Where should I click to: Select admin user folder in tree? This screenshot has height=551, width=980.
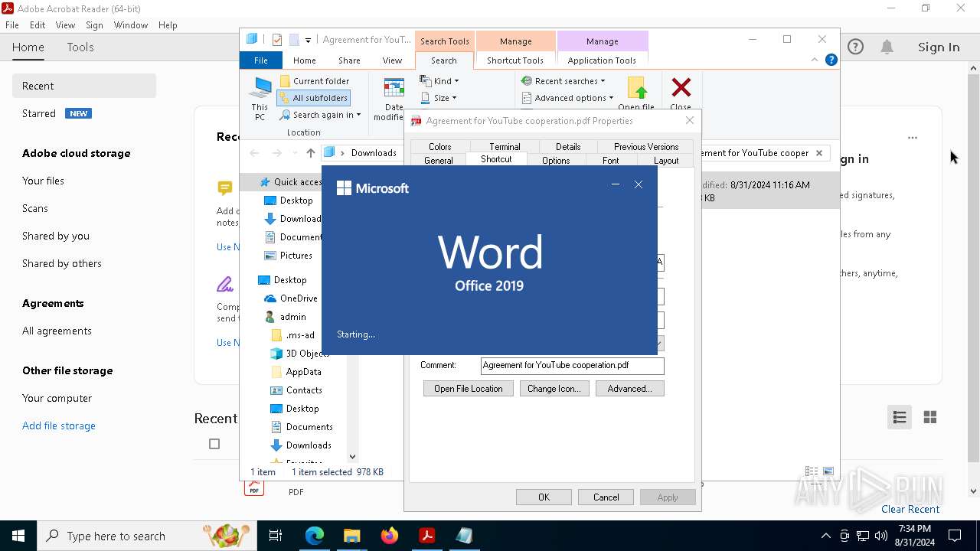pos(292,317)
